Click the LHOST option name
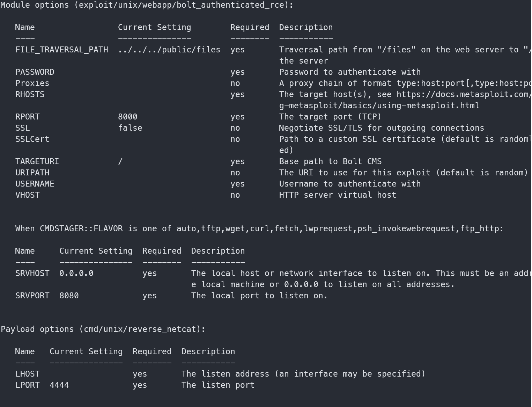 [27, 374]
